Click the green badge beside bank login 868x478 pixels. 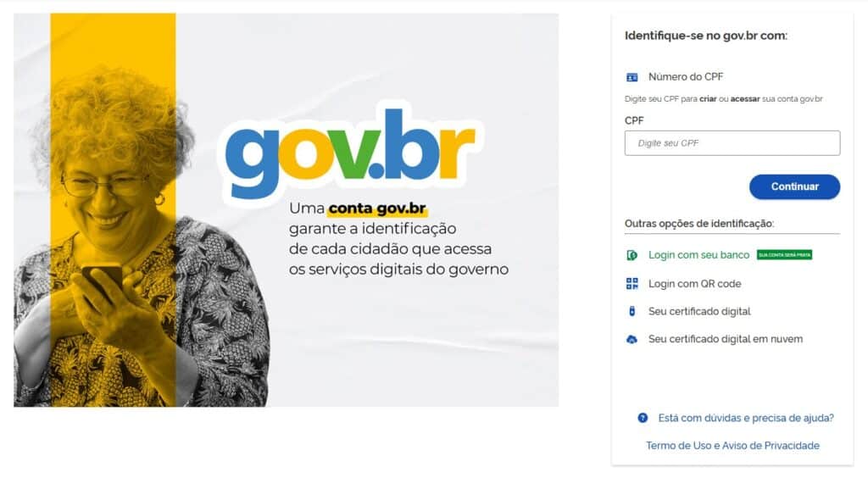784,255
